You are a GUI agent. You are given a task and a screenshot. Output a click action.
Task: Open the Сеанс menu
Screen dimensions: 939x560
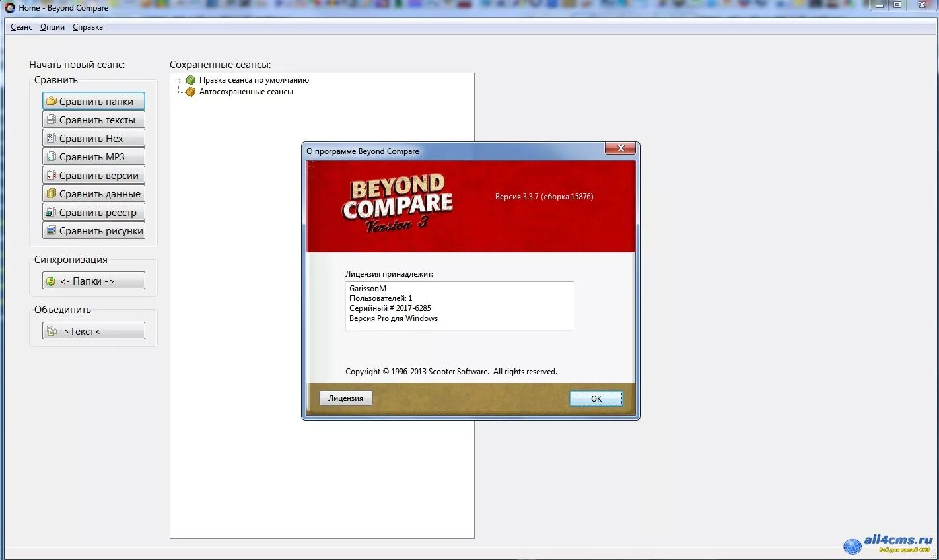(21, 27)
